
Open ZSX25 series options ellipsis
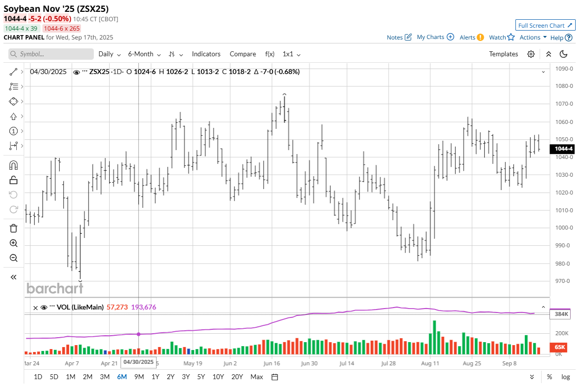84,72
